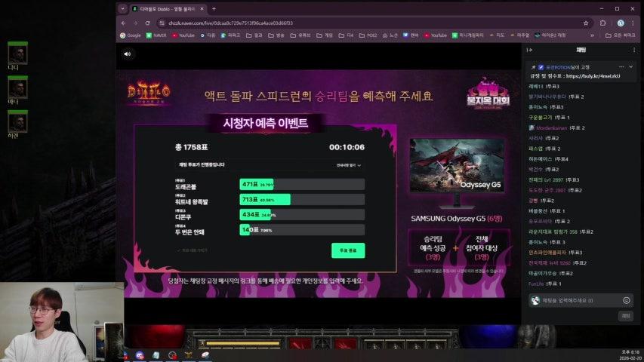The image size is (644, 362).
Task: Open the NAVER bookmark
Action: (156, 35)
